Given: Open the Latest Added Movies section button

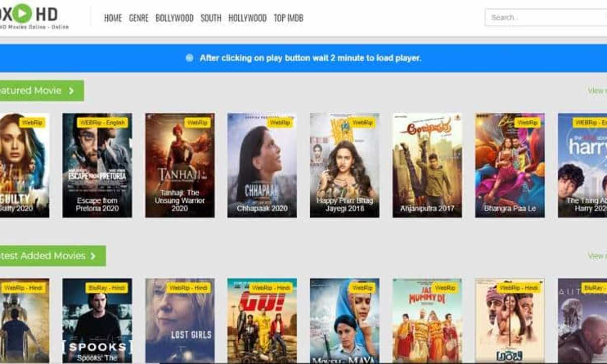Looking at the screenshot, I should coord(53,256).
